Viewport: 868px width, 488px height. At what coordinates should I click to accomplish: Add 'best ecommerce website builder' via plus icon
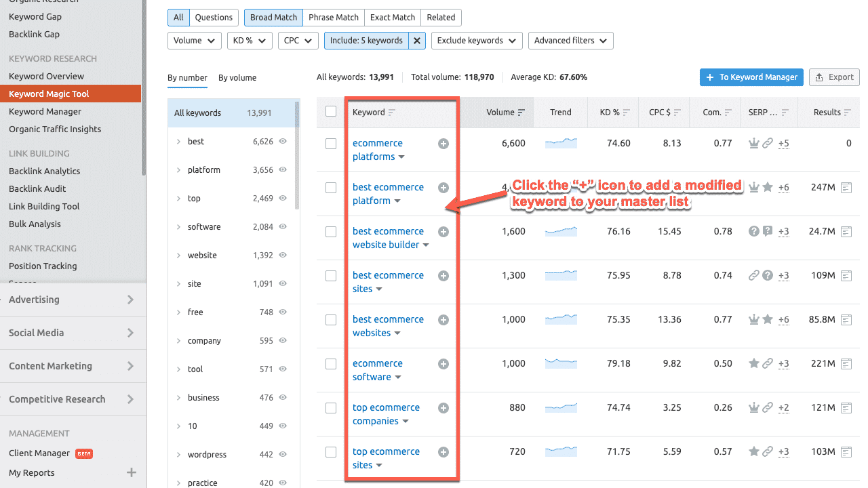[x=443, y=232]
